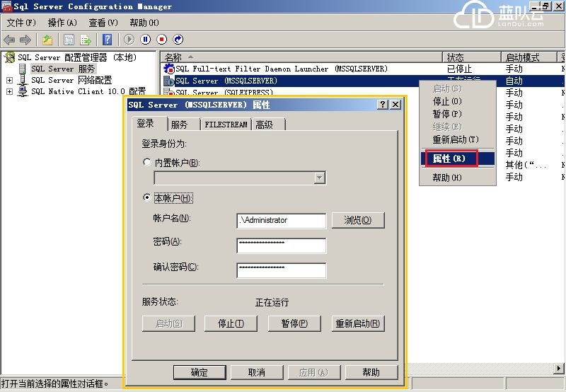Open the 文件(F) menu

pos(22,23)
